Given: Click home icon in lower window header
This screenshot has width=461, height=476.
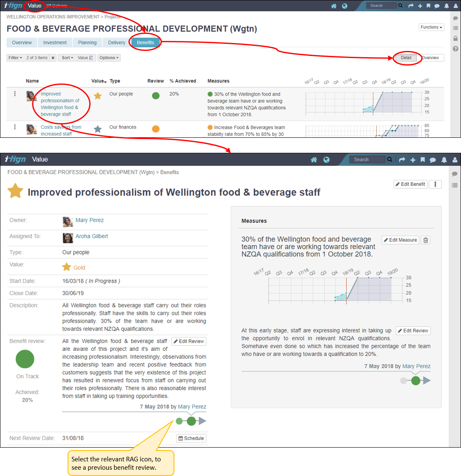Looking at the screenshot, I should pyautogui.click(x=314, y=160).
